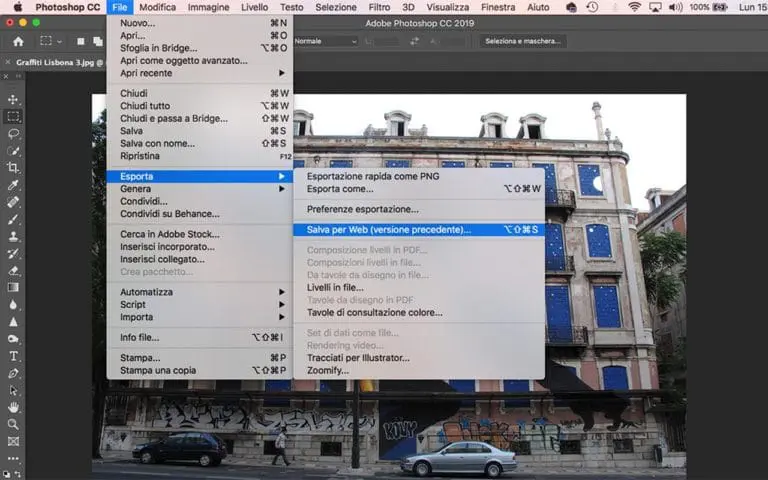Click the AirPlay display menu bar icon
The height and width of the screenshot is (480, 768).
pos(655,7)
